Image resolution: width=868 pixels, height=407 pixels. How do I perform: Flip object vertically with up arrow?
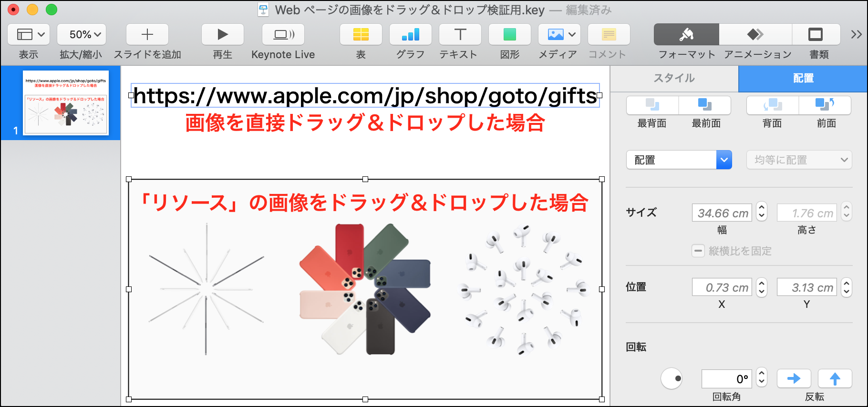835,378
